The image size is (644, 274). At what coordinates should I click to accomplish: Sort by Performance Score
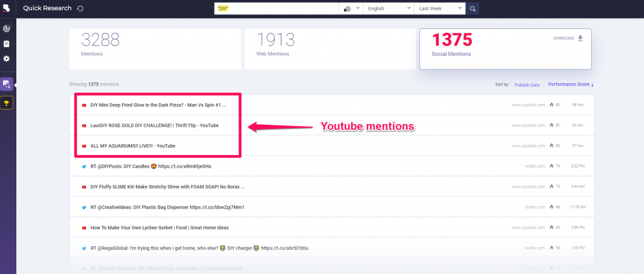569,84
